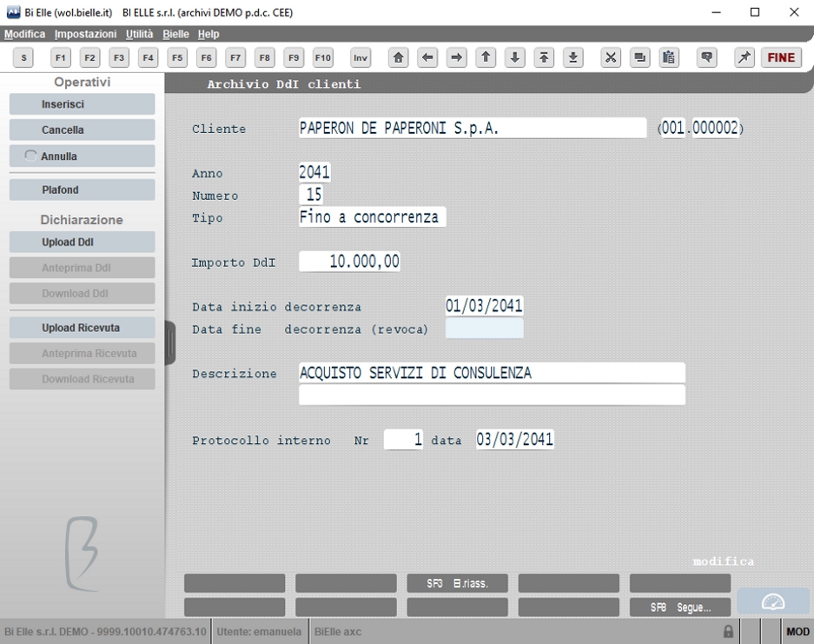Click the SF8 Segue... function button

coord(680,607)
